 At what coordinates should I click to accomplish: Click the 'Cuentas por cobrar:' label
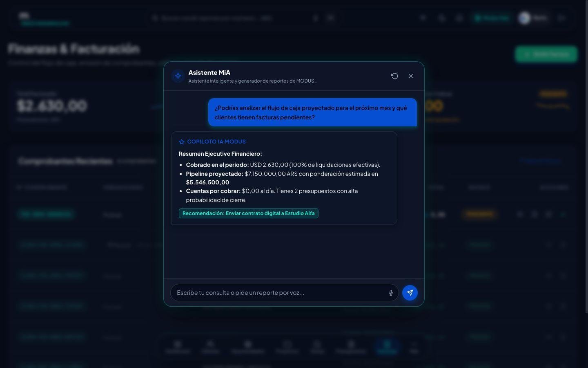click(x=213, y=191)
